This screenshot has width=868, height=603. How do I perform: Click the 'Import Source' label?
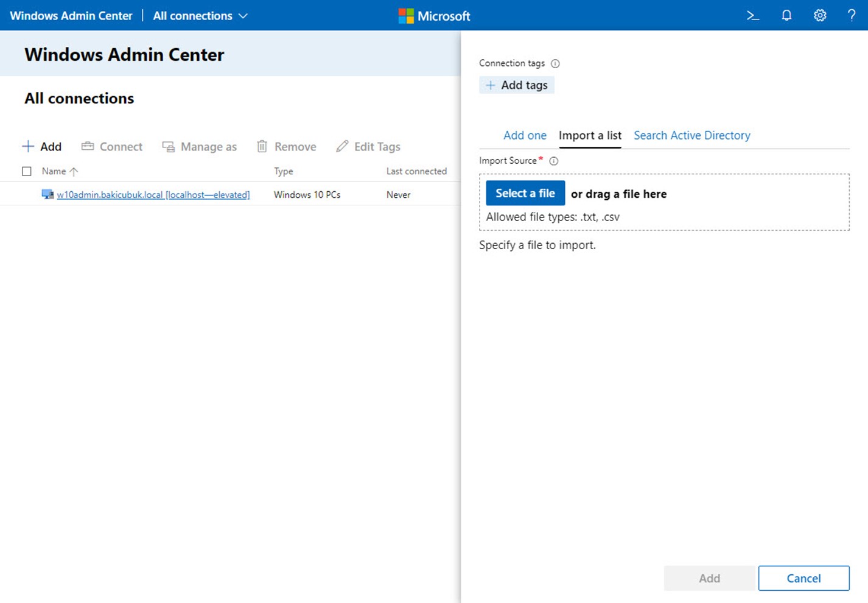click(508, 161)
